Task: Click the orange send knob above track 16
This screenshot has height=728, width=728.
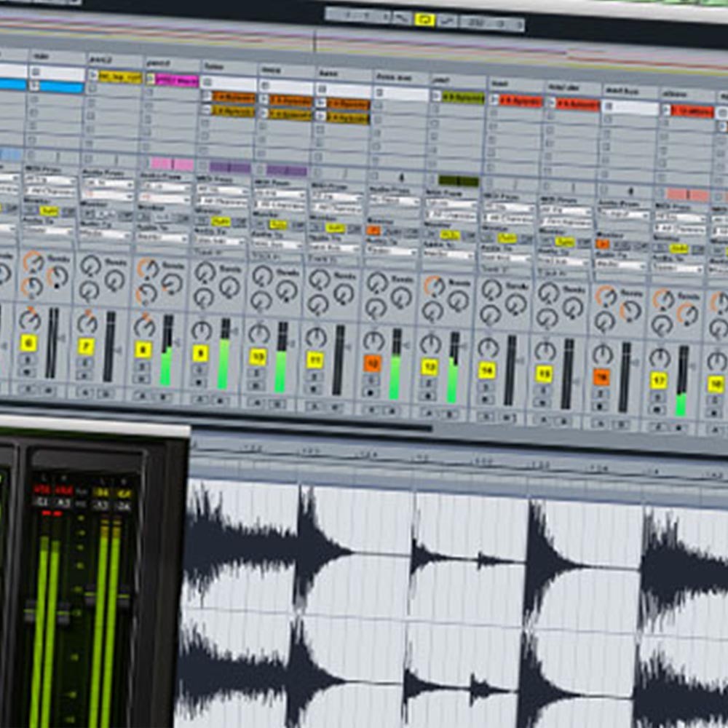Action: tap(606, 296)
